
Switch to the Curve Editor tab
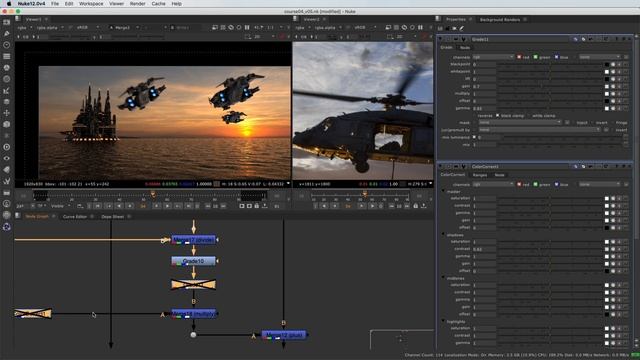(x=75, y=217)
